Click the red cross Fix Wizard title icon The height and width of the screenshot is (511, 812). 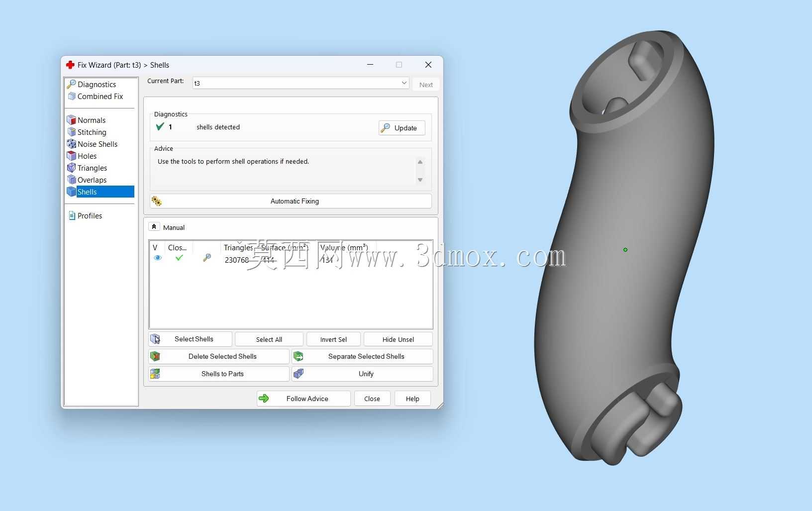[x=70, y=65]
